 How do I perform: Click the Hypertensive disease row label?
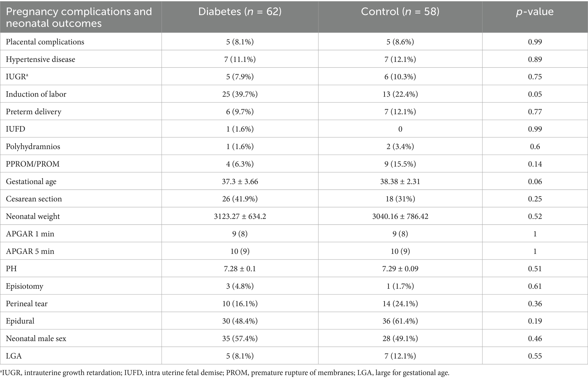point(40,59)
